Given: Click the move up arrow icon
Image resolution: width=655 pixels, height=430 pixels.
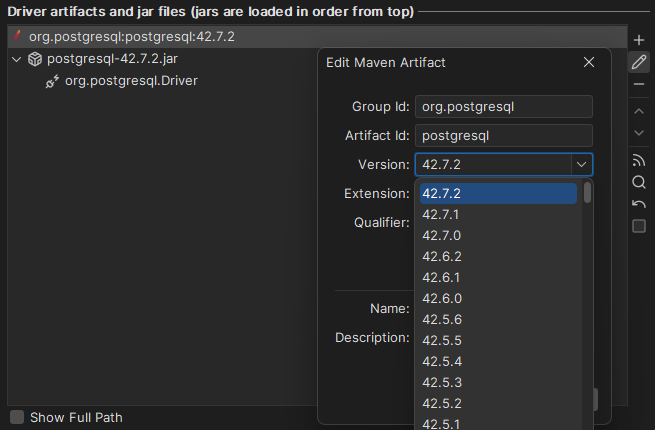Looking at the screenshot, I should (639, 110).
